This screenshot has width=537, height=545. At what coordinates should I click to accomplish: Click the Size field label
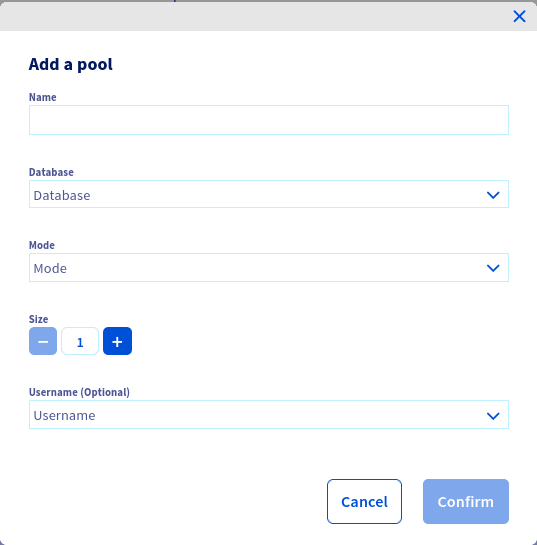click(x=38, y=319)
